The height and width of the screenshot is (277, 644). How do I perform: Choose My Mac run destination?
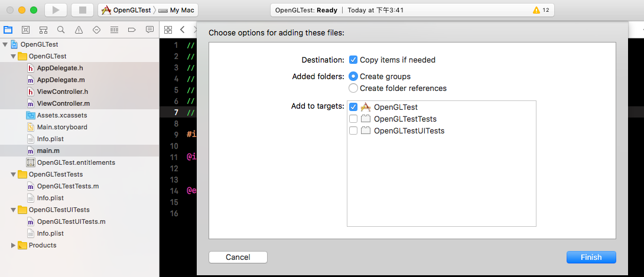tap(176, 10)
